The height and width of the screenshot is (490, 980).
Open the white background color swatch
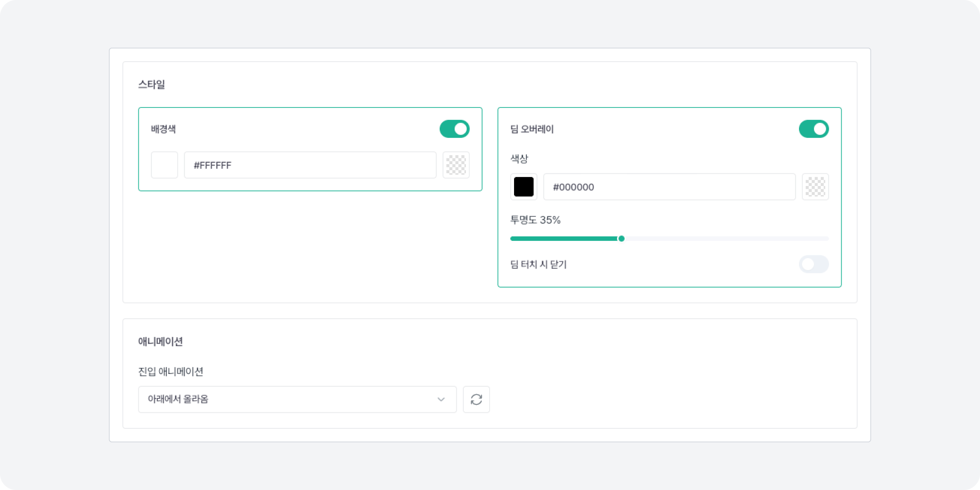[164, 165]
